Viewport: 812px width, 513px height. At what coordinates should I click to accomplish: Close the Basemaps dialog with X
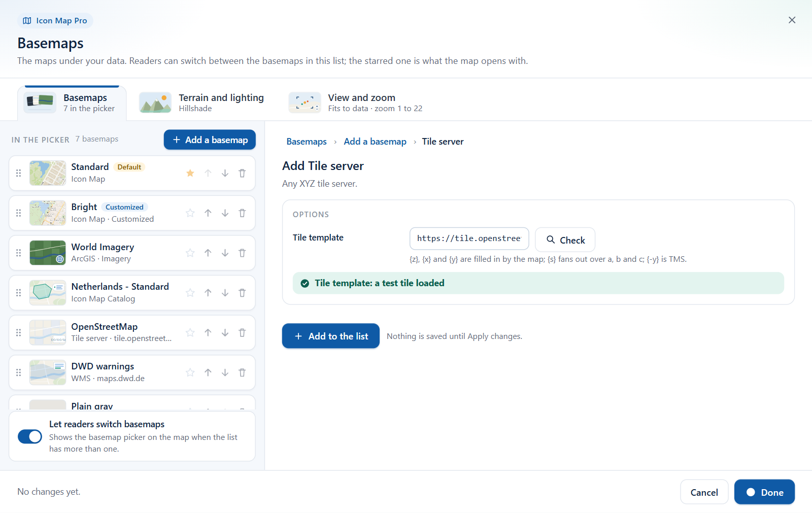coord(792,20)
